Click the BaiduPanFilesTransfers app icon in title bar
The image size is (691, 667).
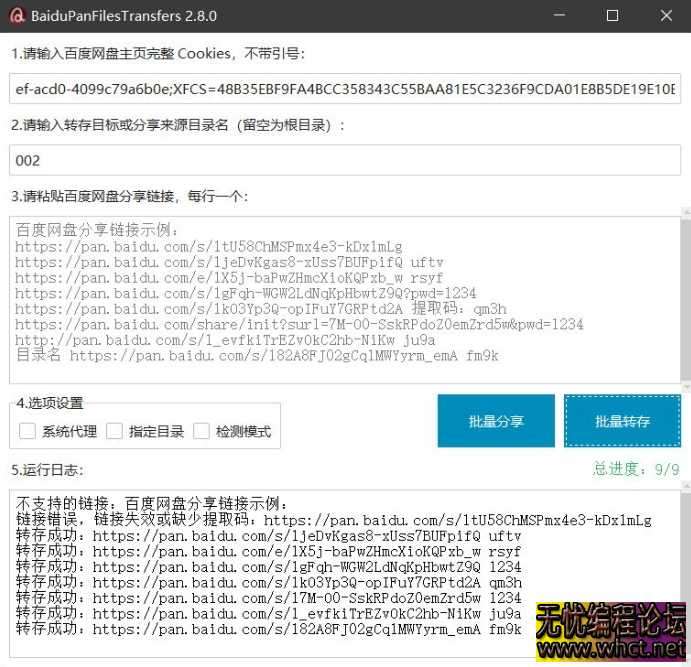(x=17, y=16)
